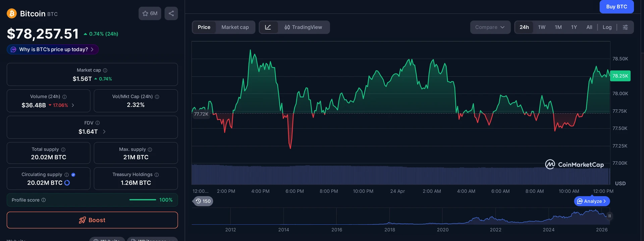644x241 pixels.
Task: Open the Vol/Mkt Cap (24h) info icon
Action: (x=157, y=97)
